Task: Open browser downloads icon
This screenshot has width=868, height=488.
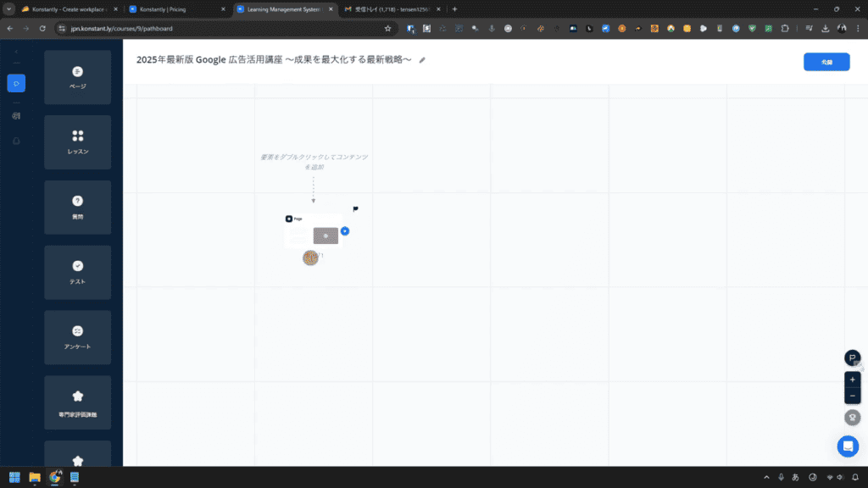Action: pyautogui.click(x=826, y=28)
